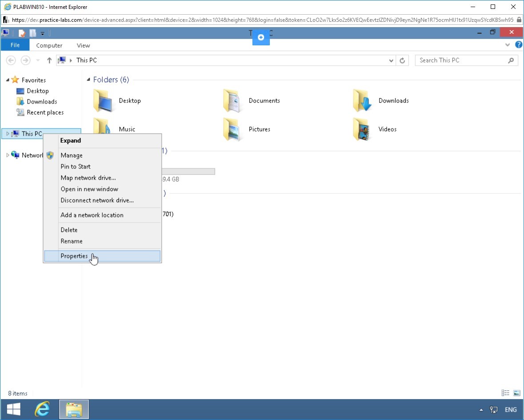Open the Downloads folder icon
The width and height of the screenshot is (524, 420).
[x=362, y=100]
